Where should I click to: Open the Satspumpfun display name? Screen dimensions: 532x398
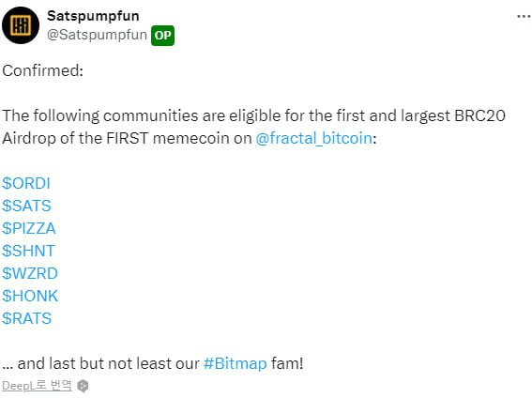click(93, 16)
